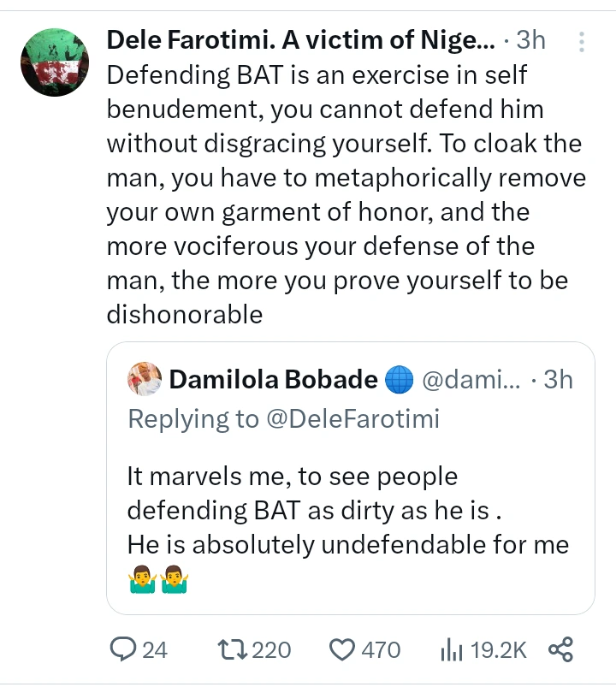Tap the 19.2K views count
Viewport: 616px width, 693px height.
(x=499, y=650)
